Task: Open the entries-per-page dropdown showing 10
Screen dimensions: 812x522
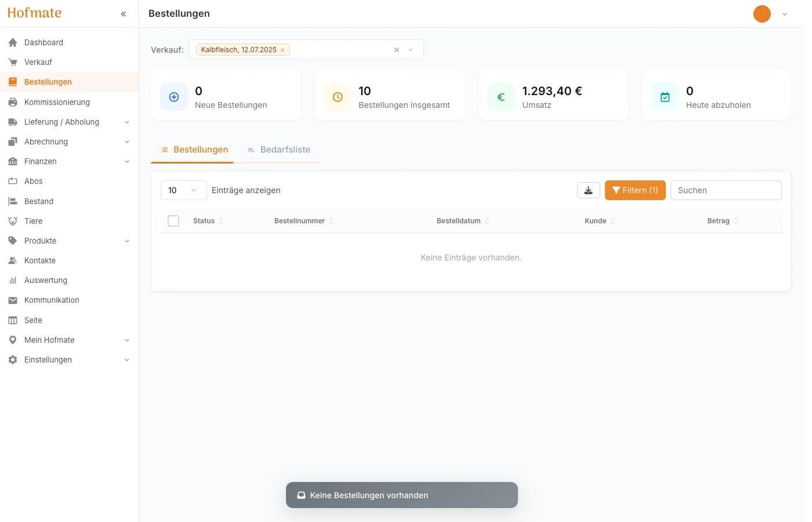Action: pyautogui.click(x=183, y=190)
